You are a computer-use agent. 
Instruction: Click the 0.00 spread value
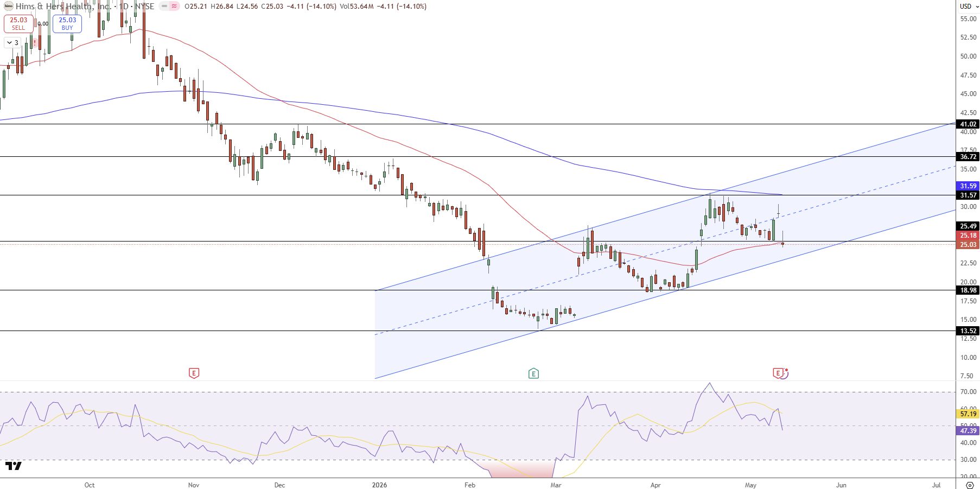click(x=43, y=24)
